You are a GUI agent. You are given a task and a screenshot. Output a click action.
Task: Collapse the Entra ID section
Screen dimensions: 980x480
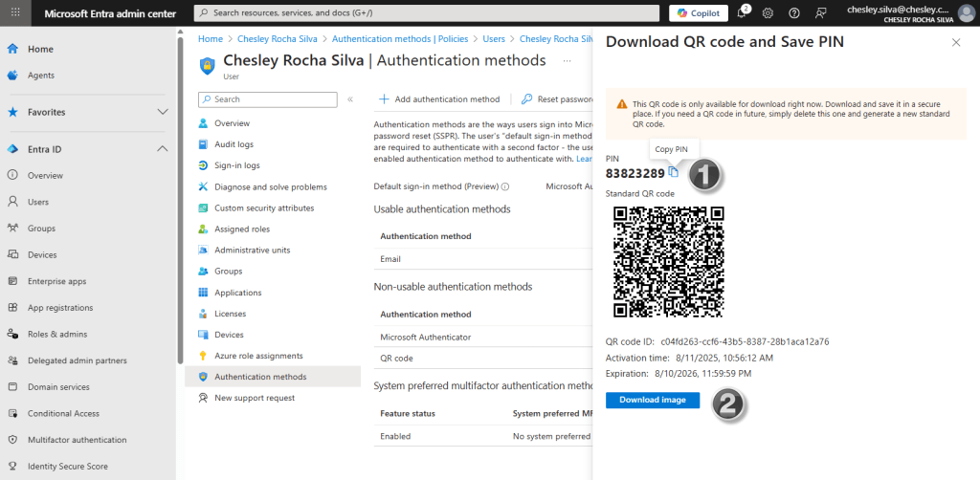coord(163,149)
